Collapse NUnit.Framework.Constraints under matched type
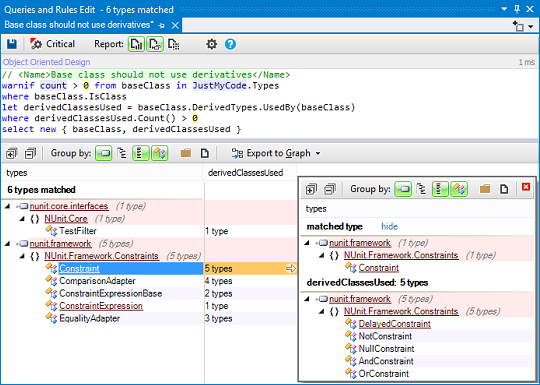This screenshot has height=385, width=540. tap(322, 256)
